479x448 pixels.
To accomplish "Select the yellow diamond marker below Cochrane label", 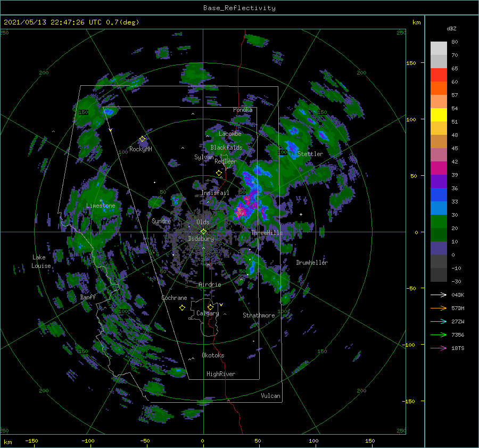I will (182, 308).
